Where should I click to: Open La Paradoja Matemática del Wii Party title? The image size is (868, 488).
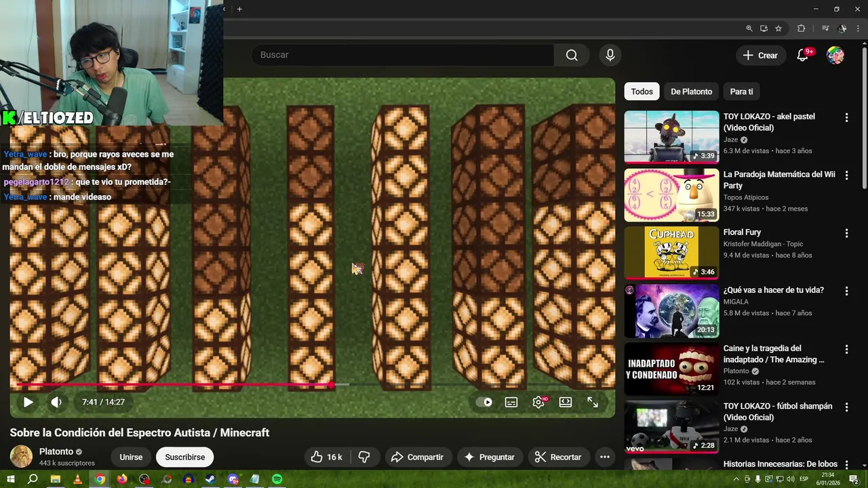click(x=779, y=180)
